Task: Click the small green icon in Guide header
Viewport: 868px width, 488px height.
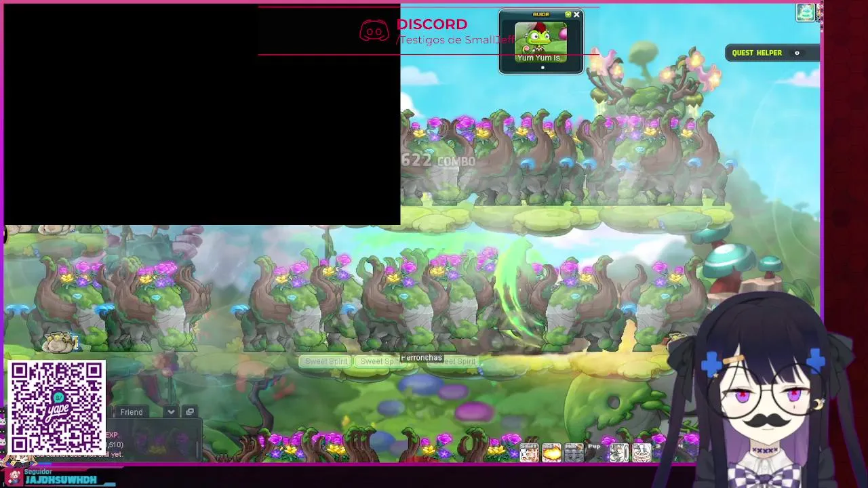Action: [x=568, y=14]
